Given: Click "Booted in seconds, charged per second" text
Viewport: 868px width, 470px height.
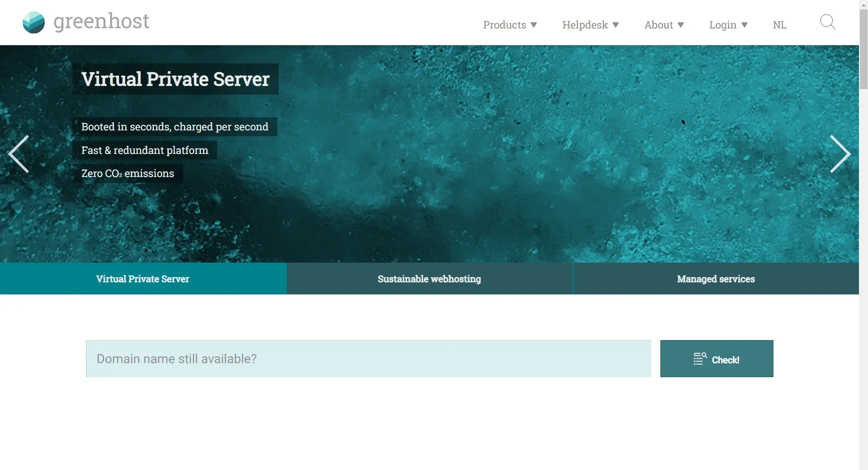Looking at the screenshot, I should [x=175, y=127].
